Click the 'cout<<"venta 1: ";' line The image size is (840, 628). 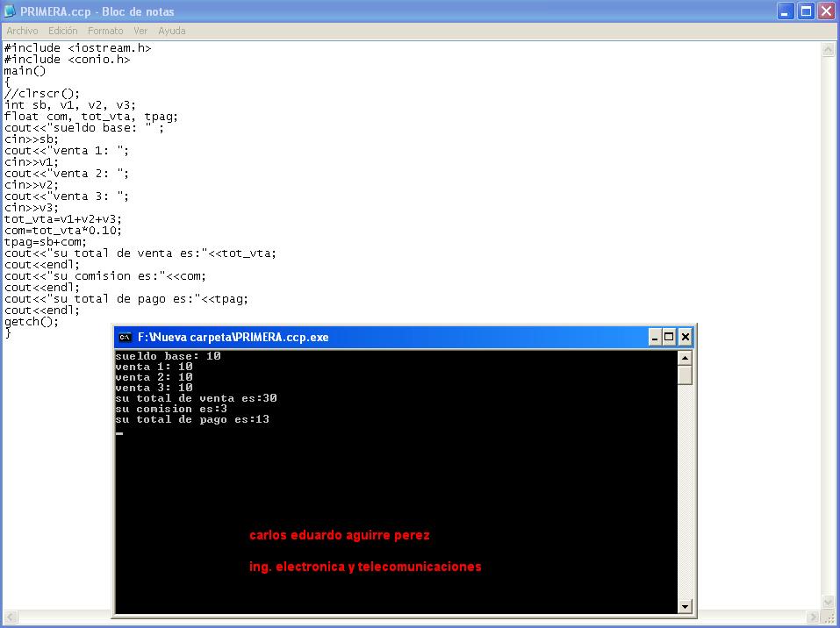click(67, 151)
